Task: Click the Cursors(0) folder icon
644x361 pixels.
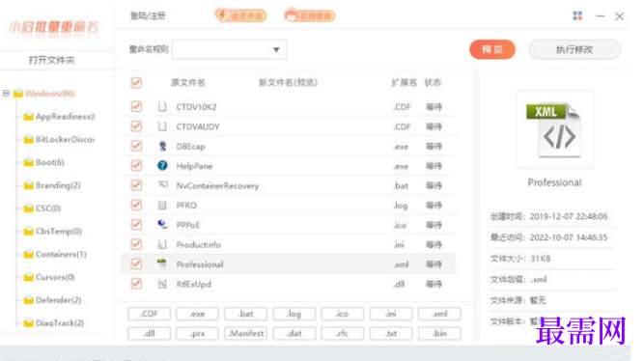Action: point(29,277)
